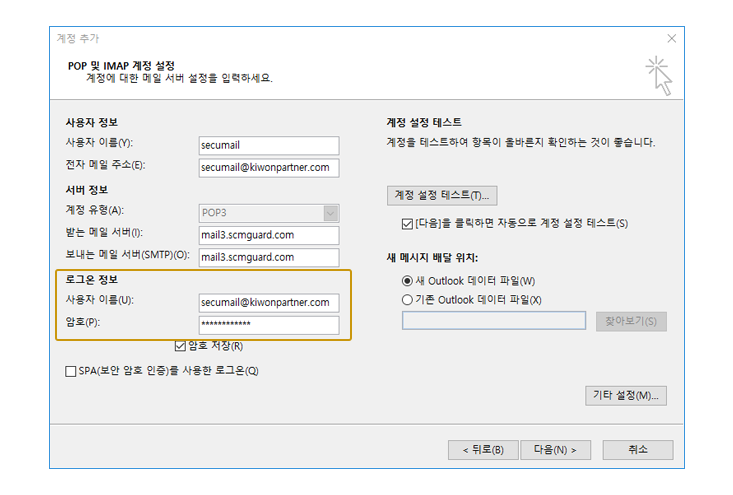Click the 보내는 메일 서버(SMTP) field
Viewport: 733px width, 495px height.
269,257
